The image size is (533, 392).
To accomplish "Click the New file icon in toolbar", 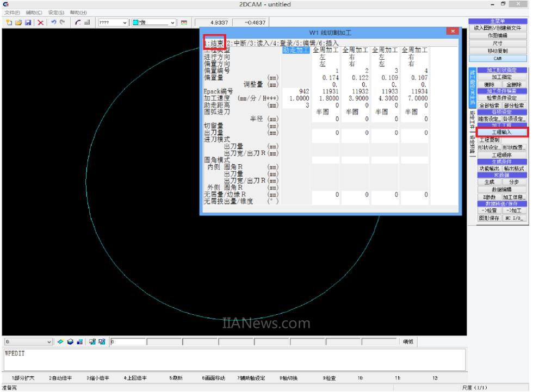I will tap(9, 22).
